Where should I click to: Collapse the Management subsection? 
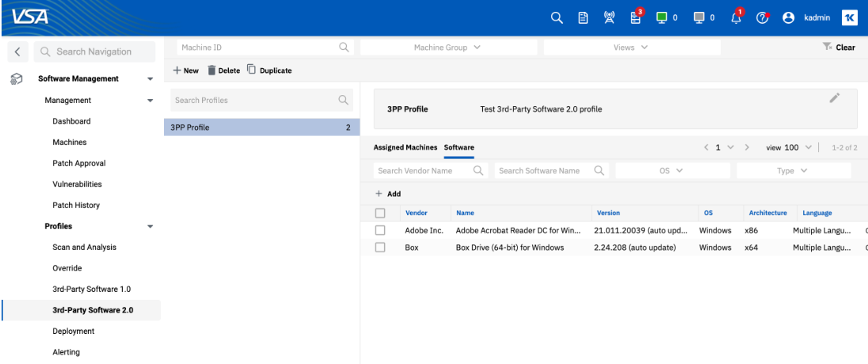click(x=150, y=100)
